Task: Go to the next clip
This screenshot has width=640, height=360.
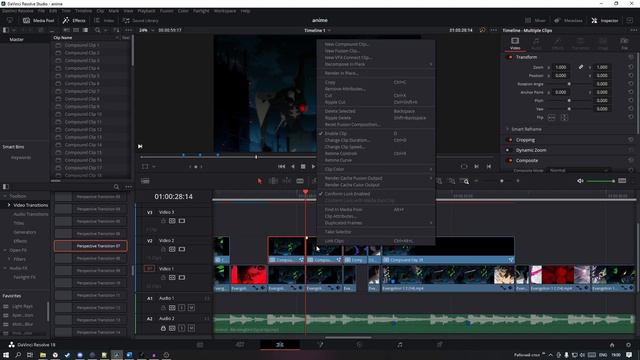Action: (x=476, y=167)
